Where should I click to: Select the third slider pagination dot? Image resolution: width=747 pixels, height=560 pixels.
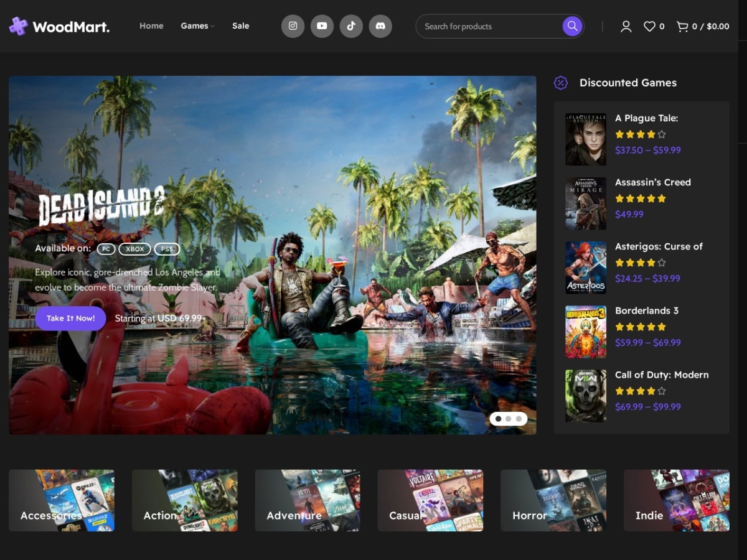519,419
